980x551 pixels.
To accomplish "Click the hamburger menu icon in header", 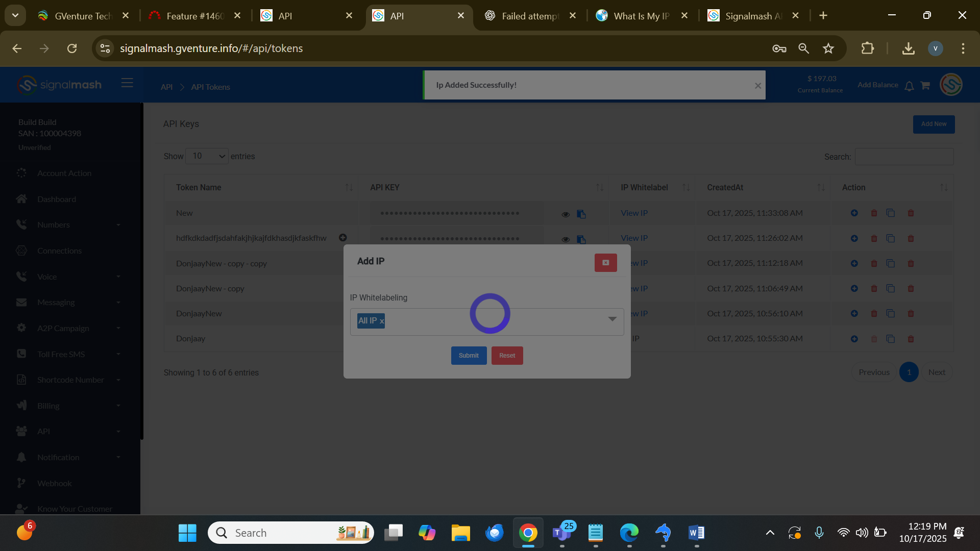I will (x=127, y=83).
